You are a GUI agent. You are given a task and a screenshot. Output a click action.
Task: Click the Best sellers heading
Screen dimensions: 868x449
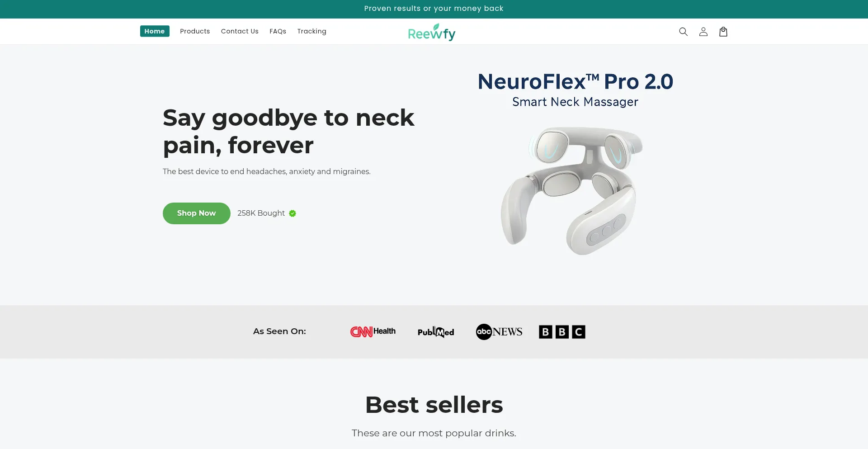(434, 405)
